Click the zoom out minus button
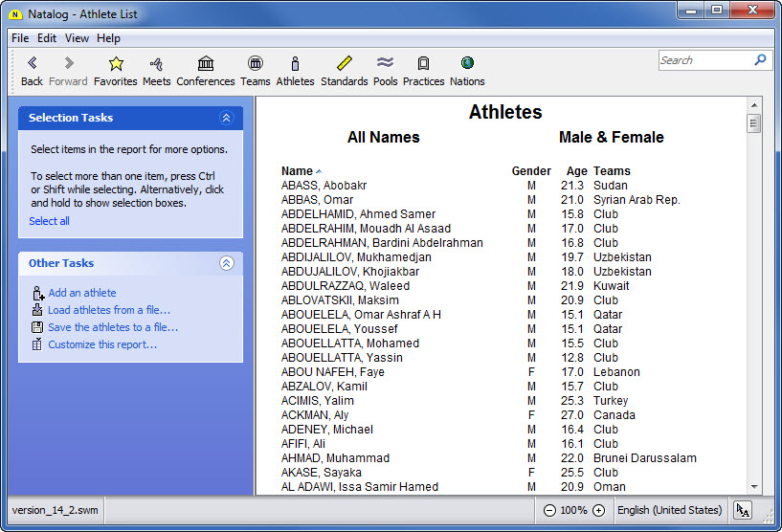Screen dimensions: 782x532 tap(549, 511)
